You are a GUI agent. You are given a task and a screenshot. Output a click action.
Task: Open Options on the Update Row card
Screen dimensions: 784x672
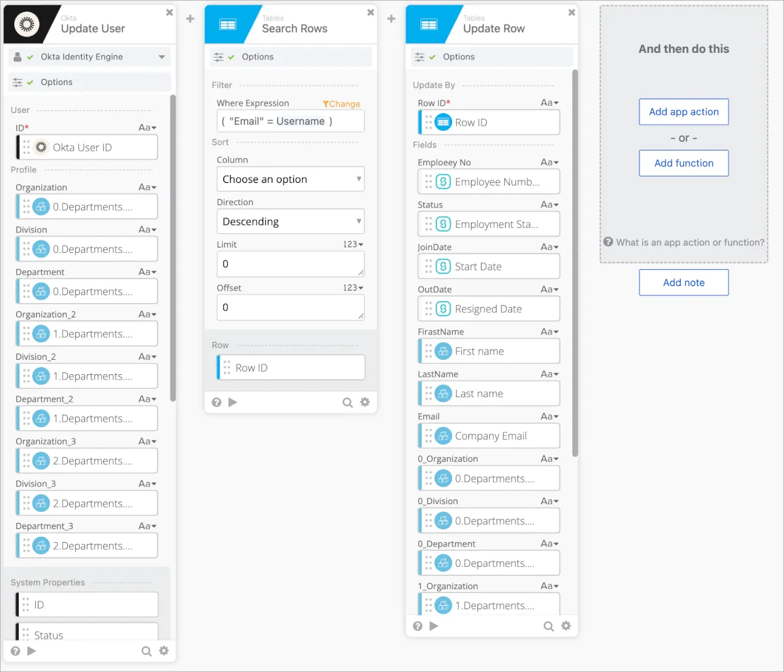click(459, 57)
